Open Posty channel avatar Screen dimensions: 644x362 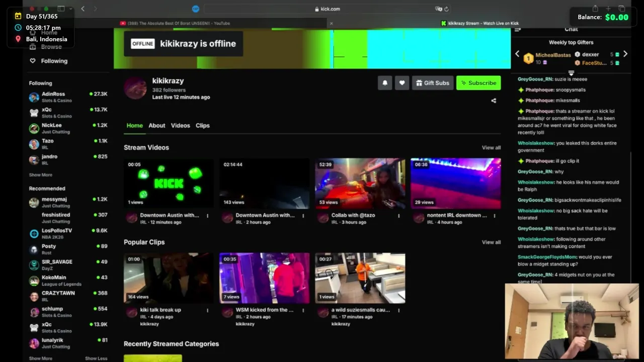click(x=34, y=249)
